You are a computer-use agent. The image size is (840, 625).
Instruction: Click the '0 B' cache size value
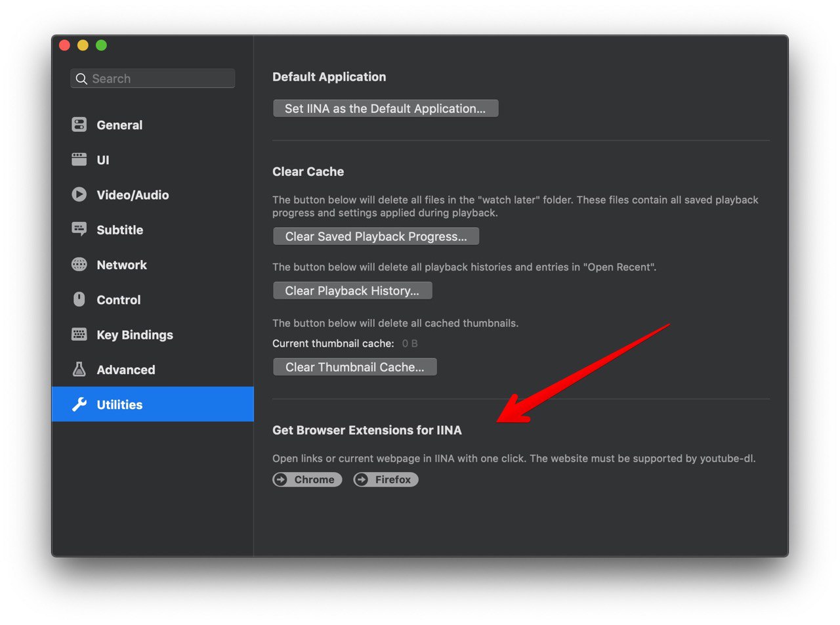point(410,343)
